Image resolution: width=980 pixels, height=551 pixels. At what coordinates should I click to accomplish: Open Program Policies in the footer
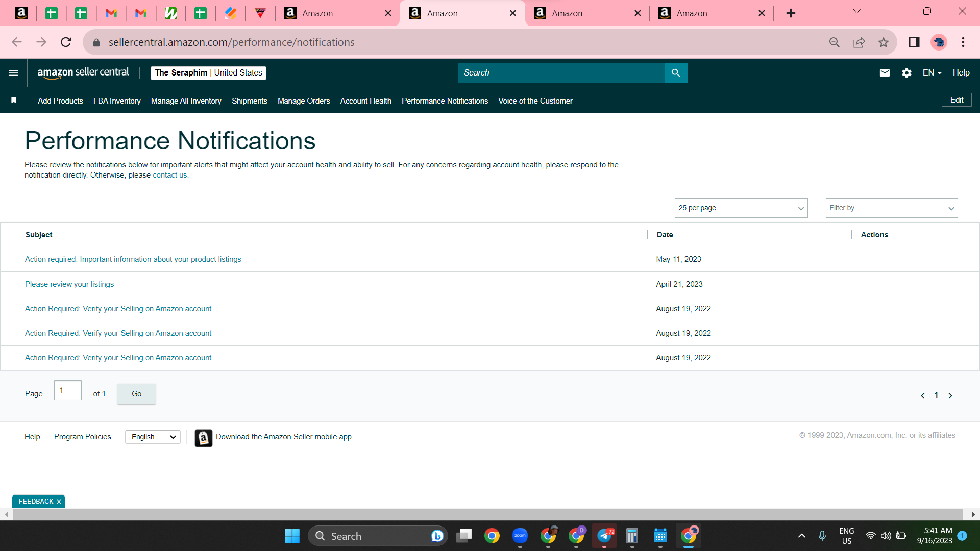click(x=83, y=437)
